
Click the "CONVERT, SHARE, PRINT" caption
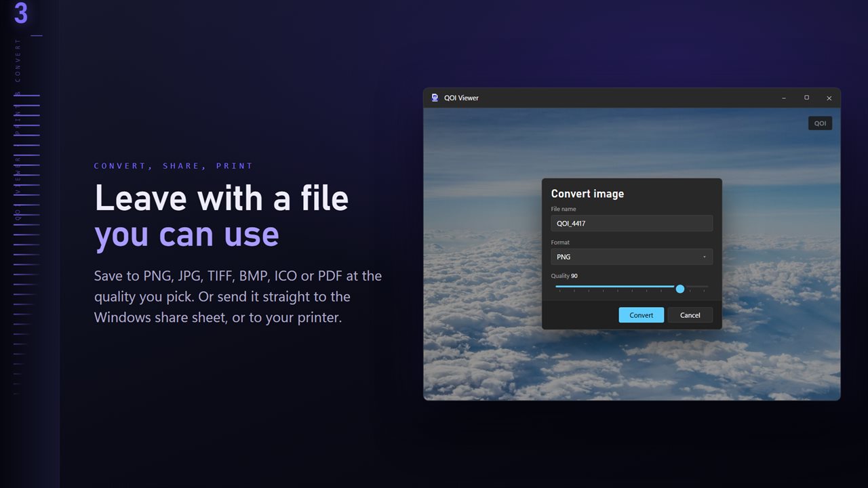coord(174,166)
